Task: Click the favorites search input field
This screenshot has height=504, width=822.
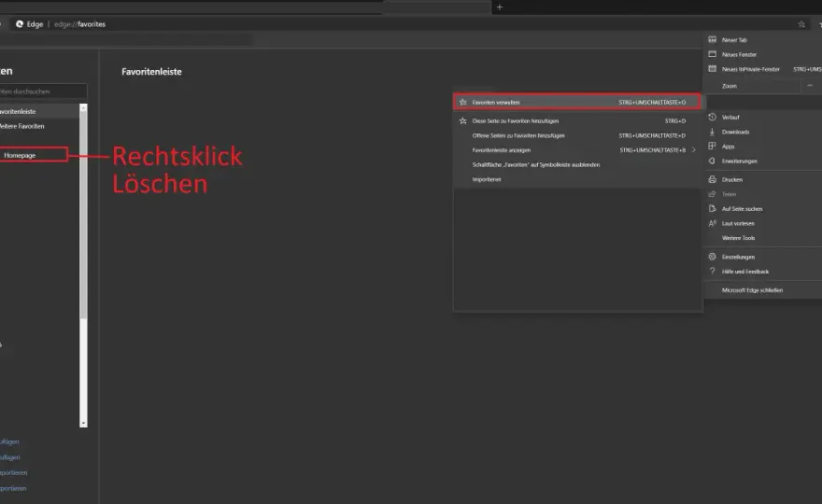Action: click(43, 91)
